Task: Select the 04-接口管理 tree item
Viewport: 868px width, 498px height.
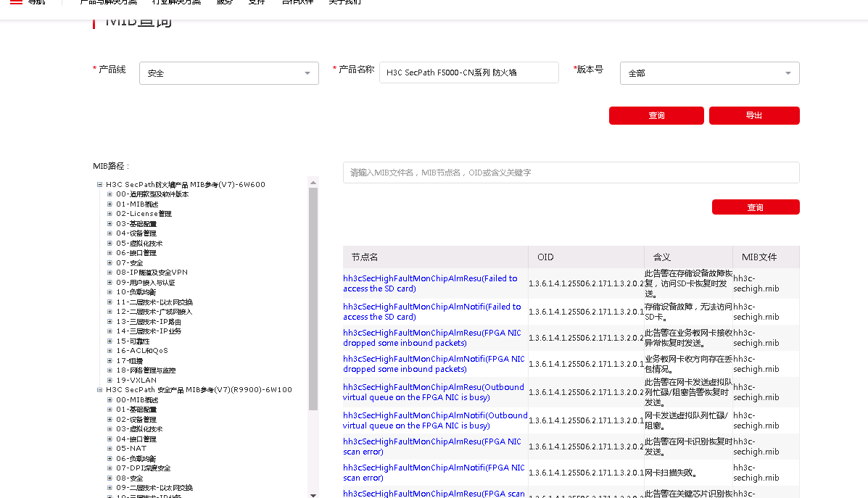Action: point(136,439)
